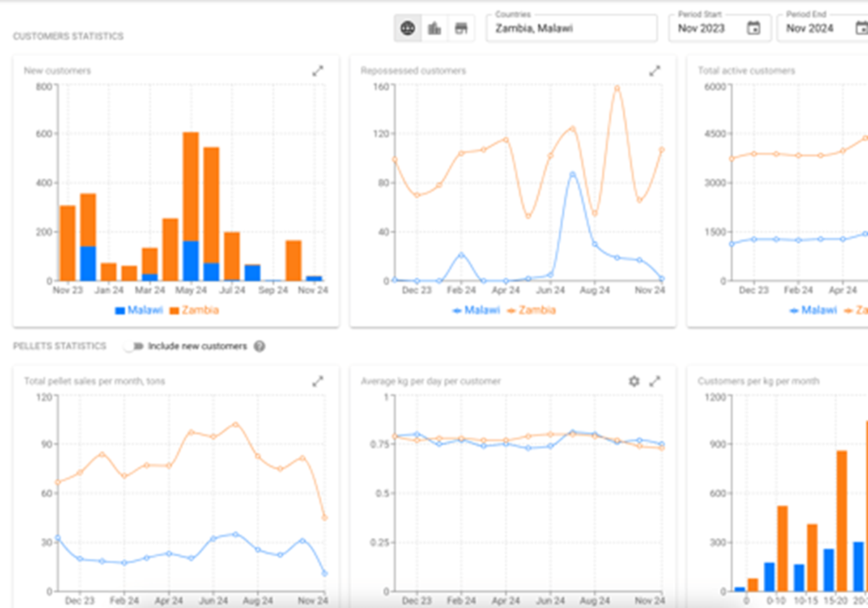Open the Period Start calendar picker icon
Viewport: 868px width, 608px height.
click(x=754, y=28)
